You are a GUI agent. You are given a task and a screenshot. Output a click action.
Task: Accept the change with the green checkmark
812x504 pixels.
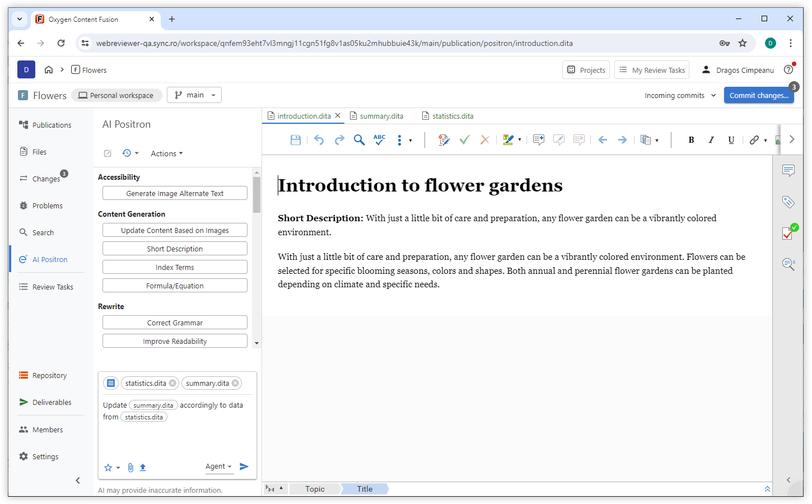[x=464, y=140]
